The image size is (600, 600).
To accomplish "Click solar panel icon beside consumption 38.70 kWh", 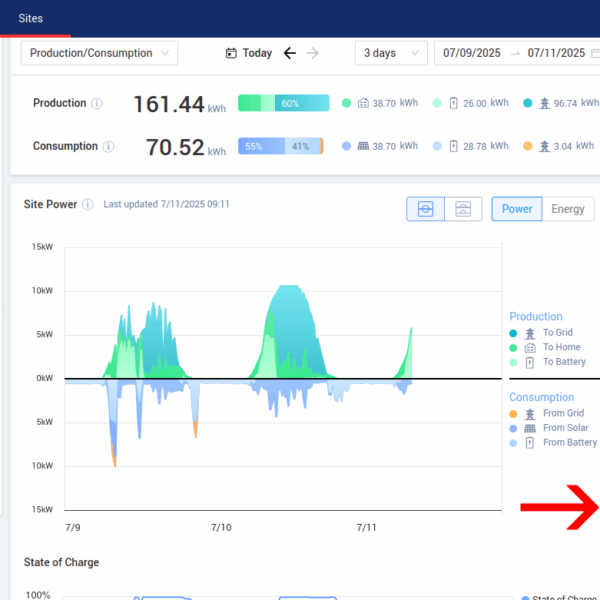I will pos(363,146).
